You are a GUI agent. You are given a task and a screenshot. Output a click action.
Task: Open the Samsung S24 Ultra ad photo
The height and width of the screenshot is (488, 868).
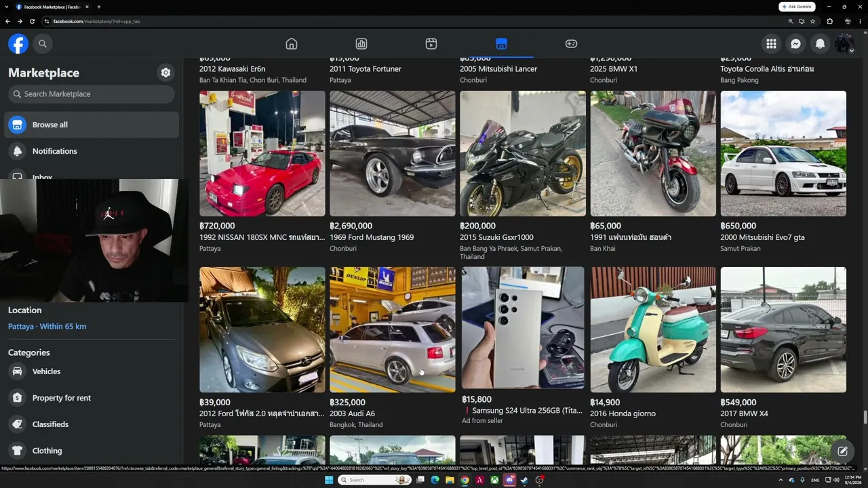[523, 328]
